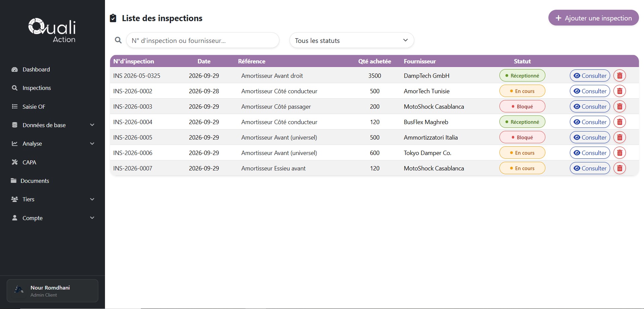
Task: Click Consulter for Tokyo Damper Co. row
Action: coord(590,153)
